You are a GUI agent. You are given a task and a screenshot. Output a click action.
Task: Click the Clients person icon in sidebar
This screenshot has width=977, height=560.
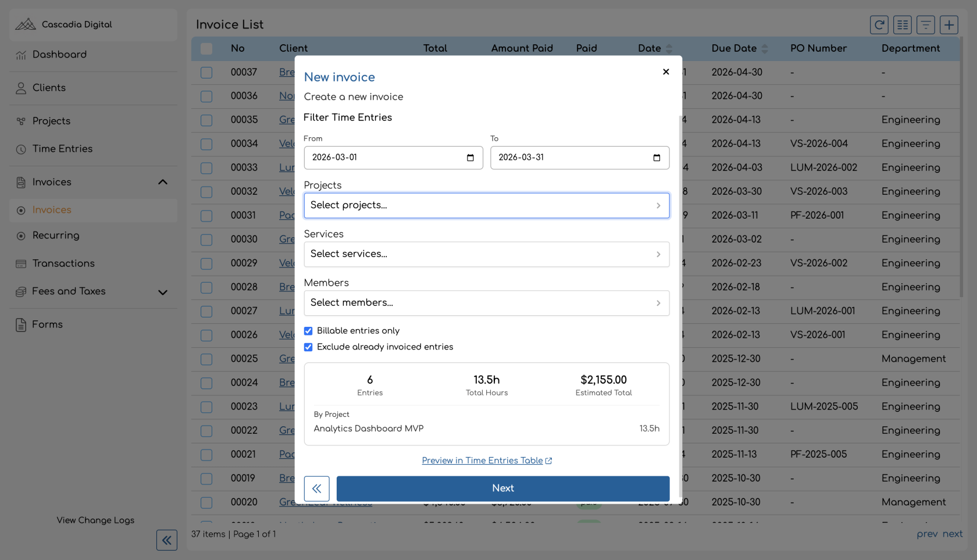[x=21, y=88]
